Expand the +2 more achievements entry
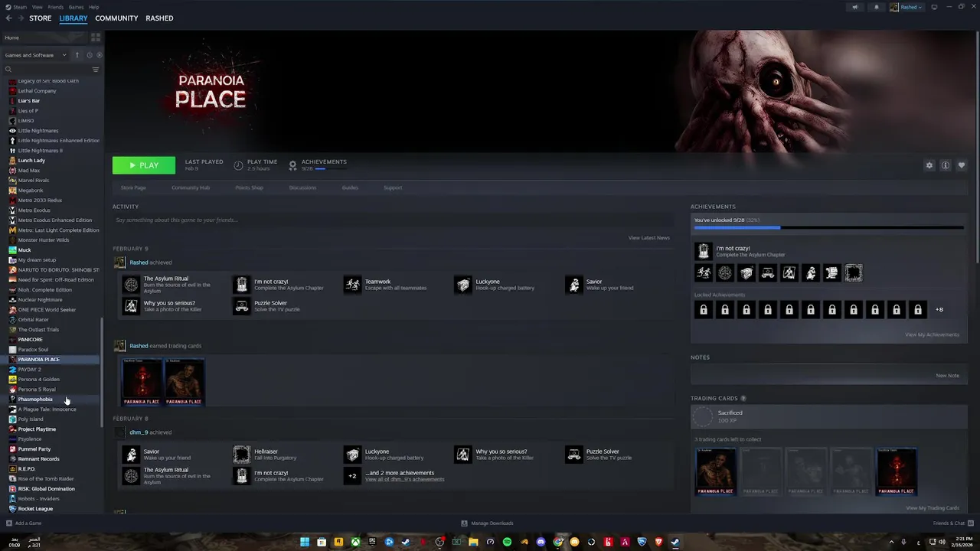Screen dimensions: 980x551 [x=352, y=476]
